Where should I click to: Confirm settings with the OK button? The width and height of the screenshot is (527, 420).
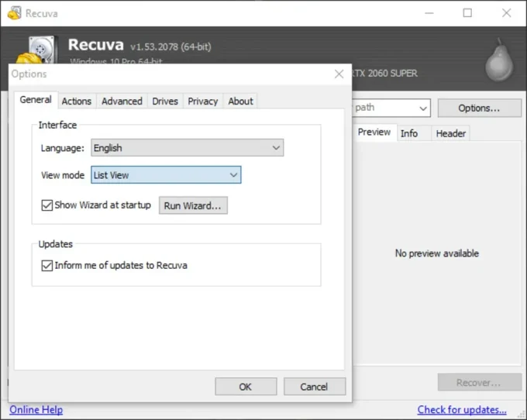click(x=246, y=387)
